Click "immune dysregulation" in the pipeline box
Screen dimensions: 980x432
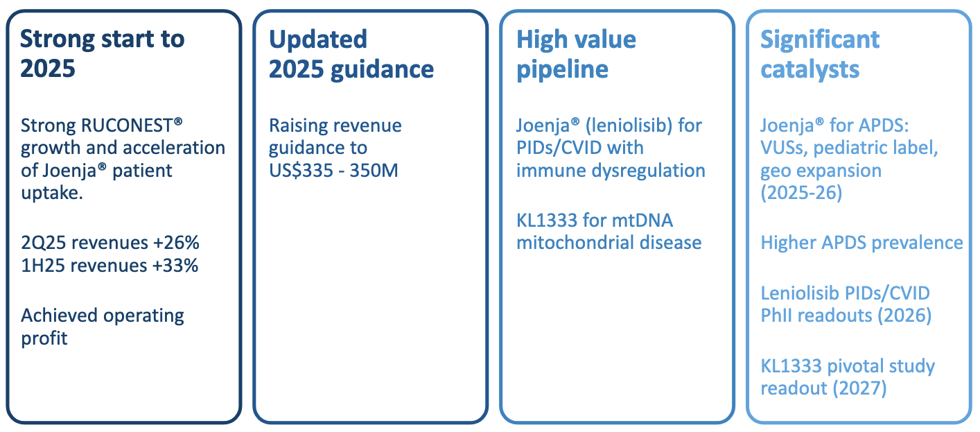611,170
